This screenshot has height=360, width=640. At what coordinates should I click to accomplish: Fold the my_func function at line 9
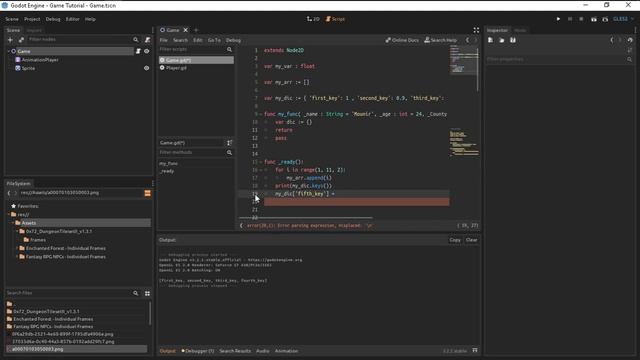tap(261, 114)
